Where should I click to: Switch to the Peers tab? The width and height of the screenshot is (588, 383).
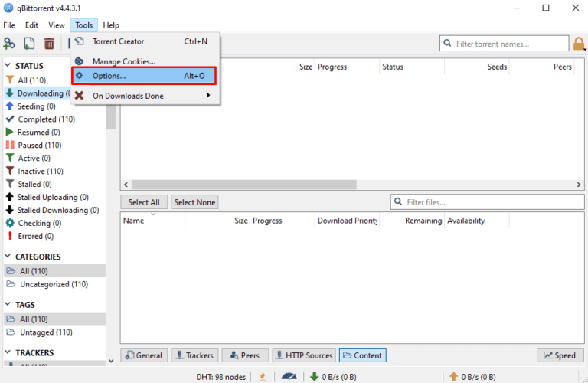point(245,355)
